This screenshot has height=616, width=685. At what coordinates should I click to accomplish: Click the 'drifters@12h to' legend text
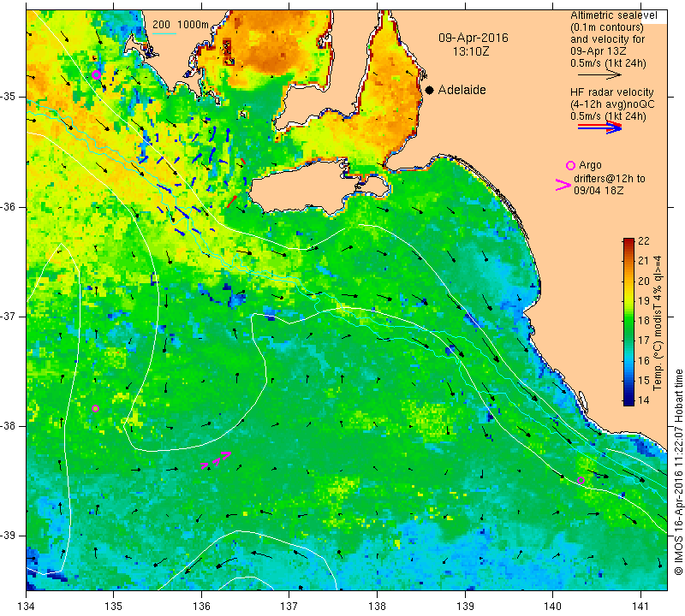tap(610, 179)
